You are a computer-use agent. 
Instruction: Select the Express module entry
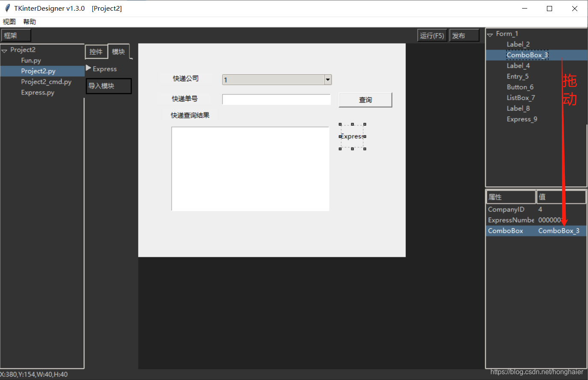(104, 69)
